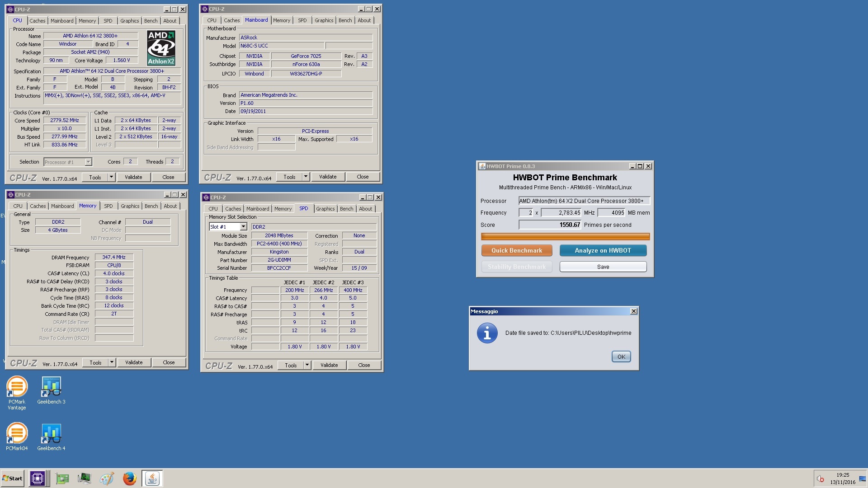Open PCMark04 desktop shortcut
Screen dimensions: 868x488
pos(17,436)
